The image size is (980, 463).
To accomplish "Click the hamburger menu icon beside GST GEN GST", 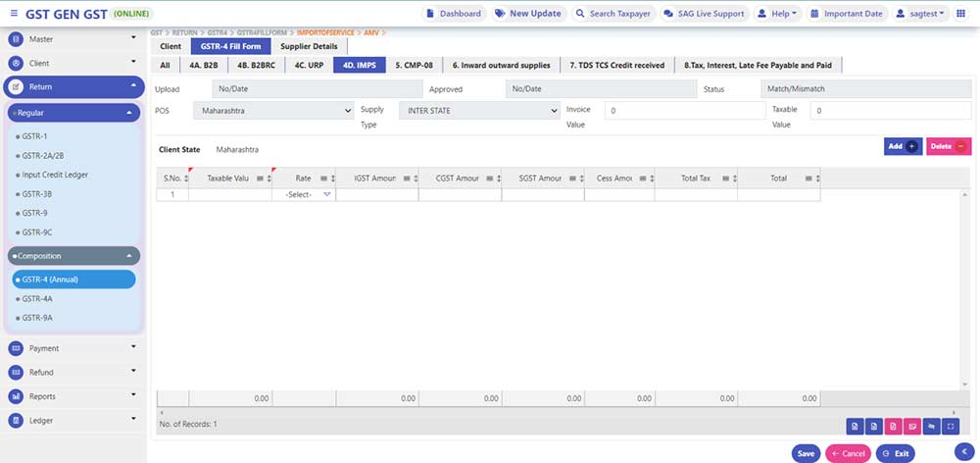I will [x=13, y=14].
